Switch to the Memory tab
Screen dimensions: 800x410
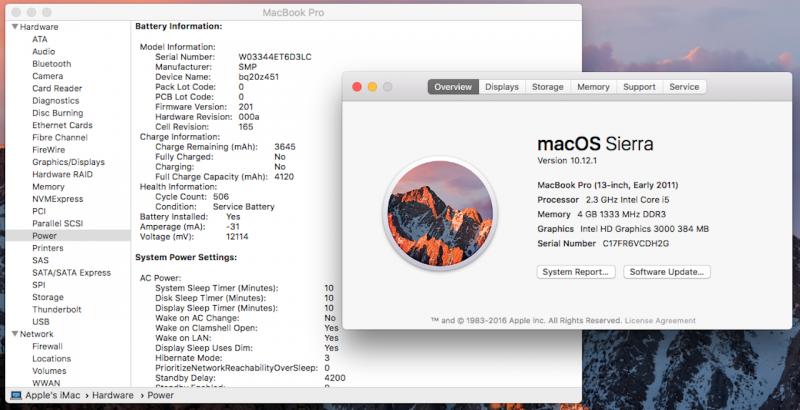[x=593, y=87]
